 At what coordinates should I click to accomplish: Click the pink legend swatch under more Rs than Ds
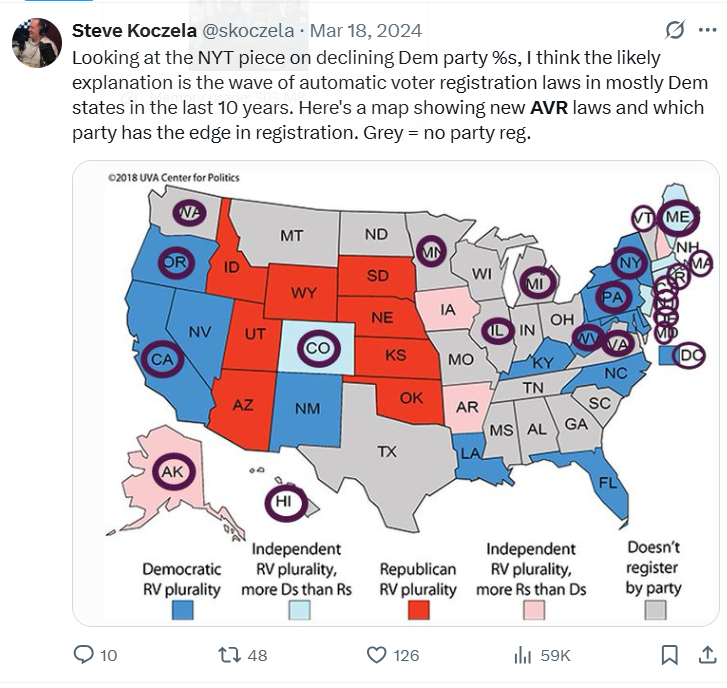[534, 609]
